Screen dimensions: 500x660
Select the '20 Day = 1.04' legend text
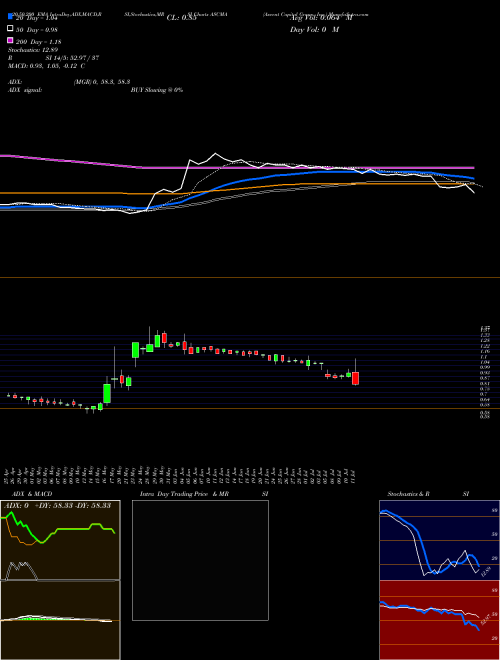pyautogui.click(x=36, y=18)
